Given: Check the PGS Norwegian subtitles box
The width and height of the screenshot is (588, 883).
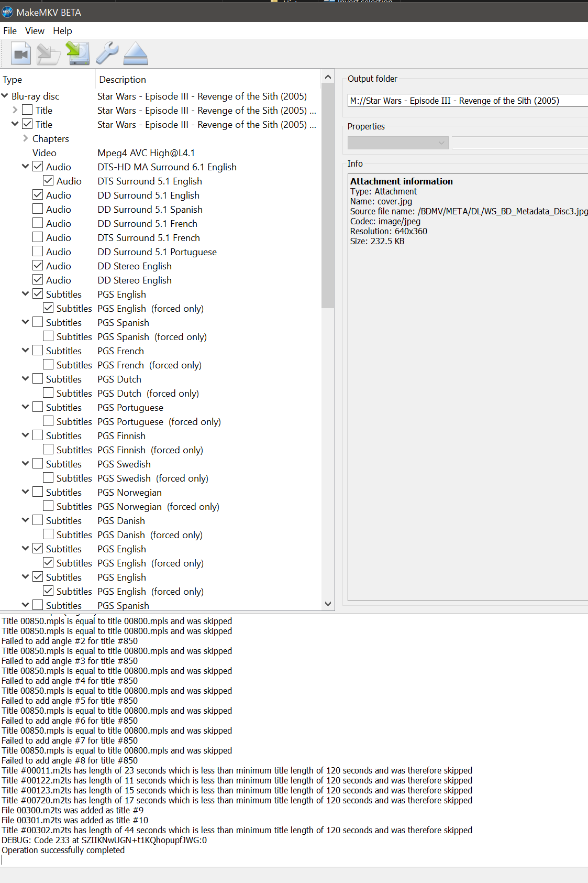Looking at the screenshot, I should point(38,492).
